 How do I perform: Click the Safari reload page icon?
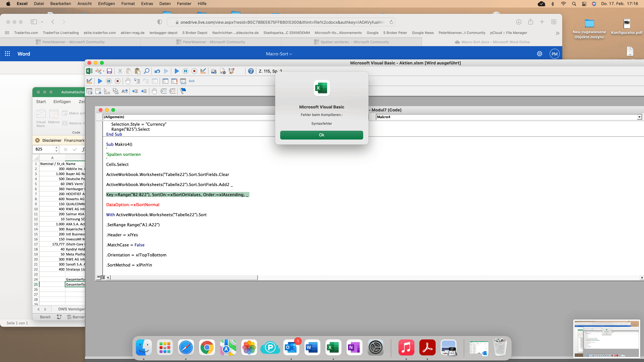391,22
